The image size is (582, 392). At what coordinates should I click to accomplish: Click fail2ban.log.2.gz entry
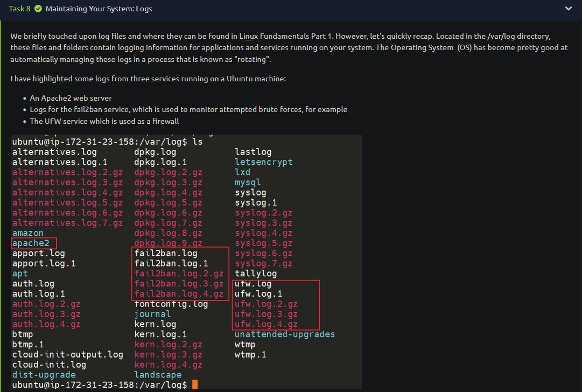point(179,274)
